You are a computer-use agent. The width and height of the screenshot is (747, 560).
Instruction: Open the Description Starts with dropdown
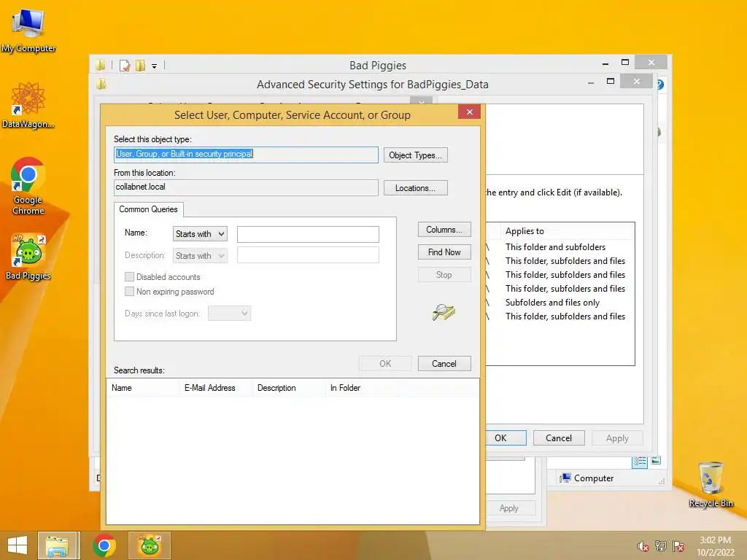pos(200,256)
